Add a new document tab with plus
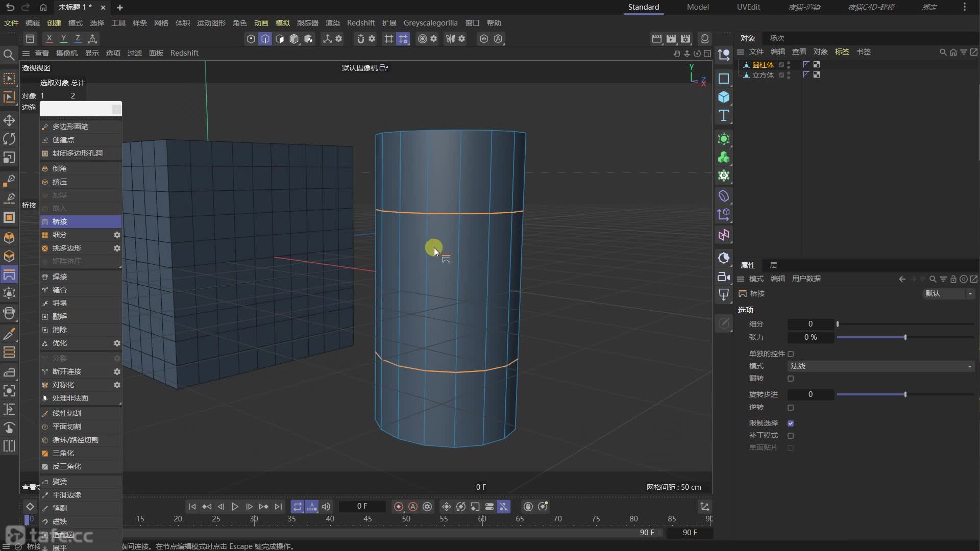 (x=120, y=7)
